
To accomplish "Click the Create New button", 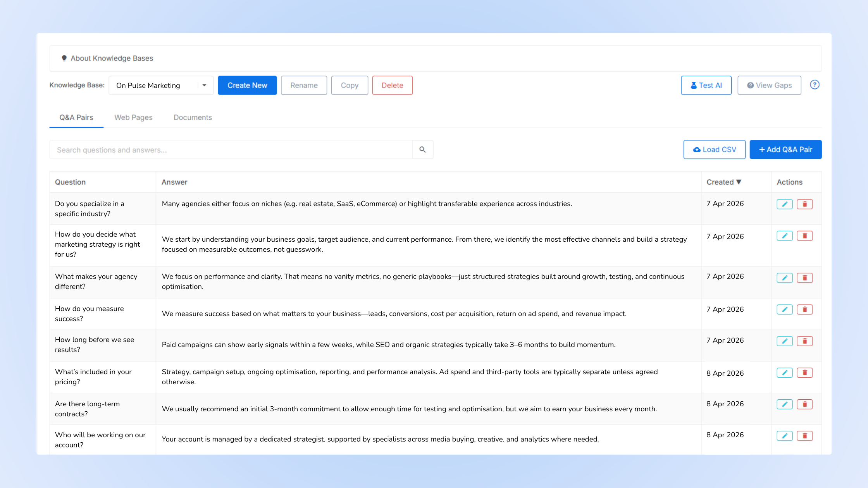I will (247, 85).
